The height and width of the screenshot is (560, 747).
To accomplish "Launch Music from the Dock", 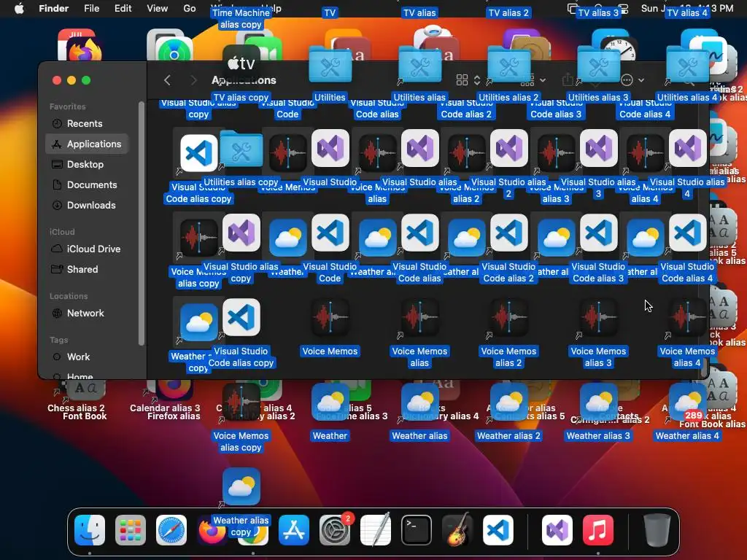I will tap(598, 530).
